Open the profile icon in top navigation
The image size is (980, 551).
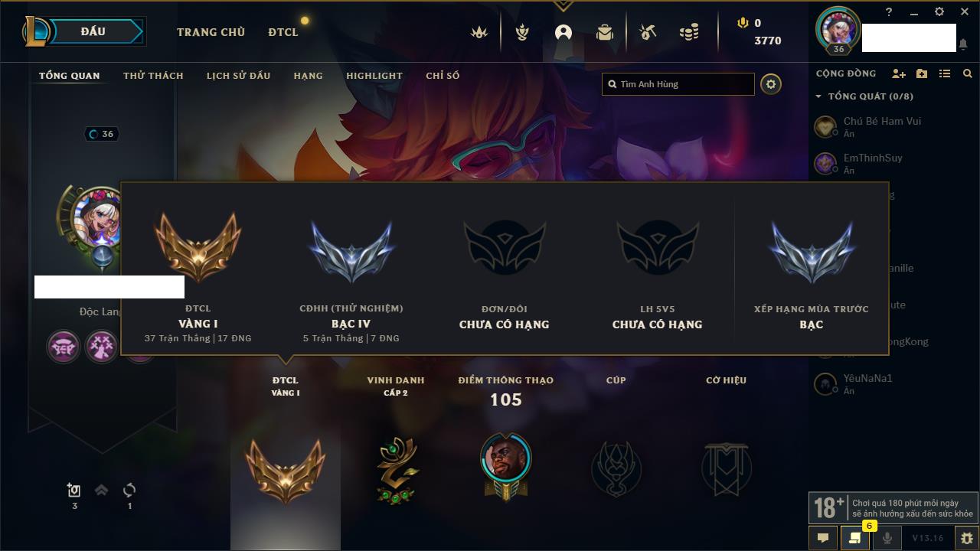[x=563, y=32]
